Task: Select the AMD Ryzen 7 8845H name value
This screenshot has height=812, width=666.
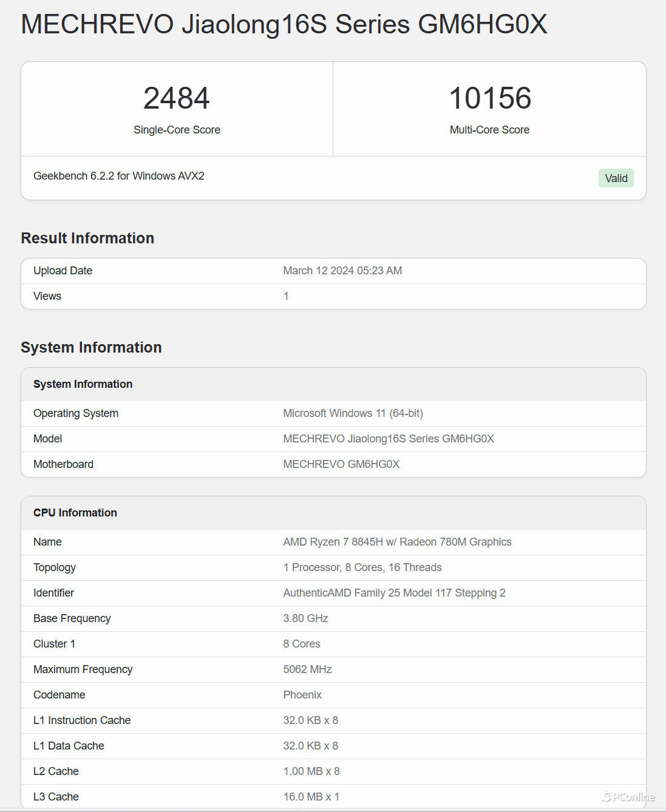Action: pyautogui.click(x=397, y=542)
